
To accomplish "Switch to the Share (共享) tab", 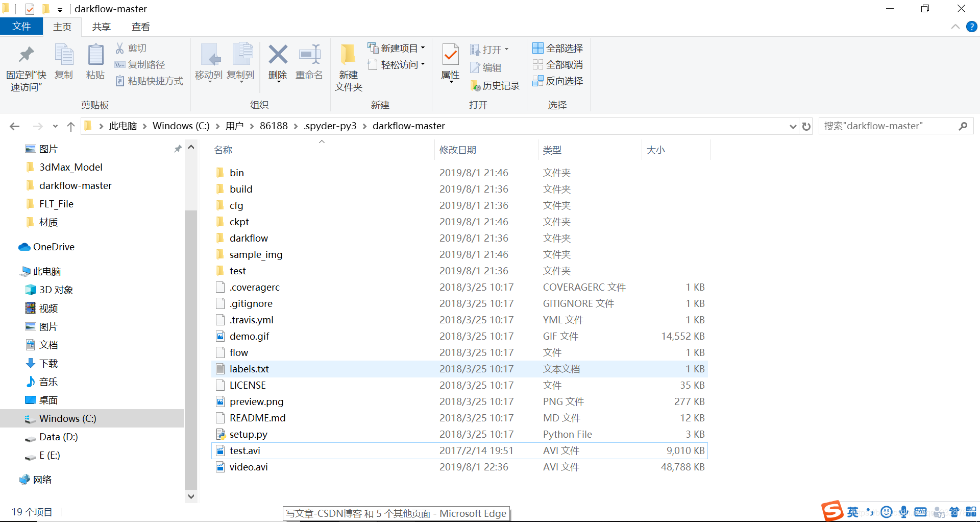I will 101,27.
